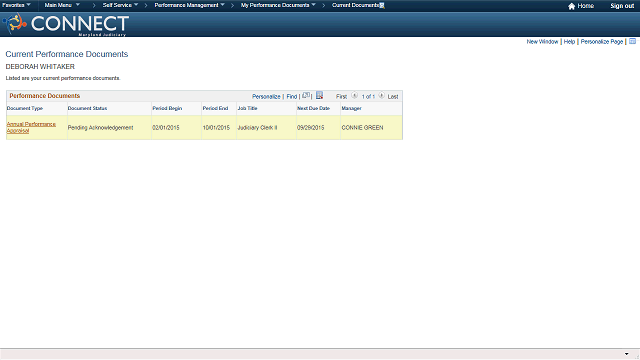Click the Performance Documents grid title

(x=44, y=96)
